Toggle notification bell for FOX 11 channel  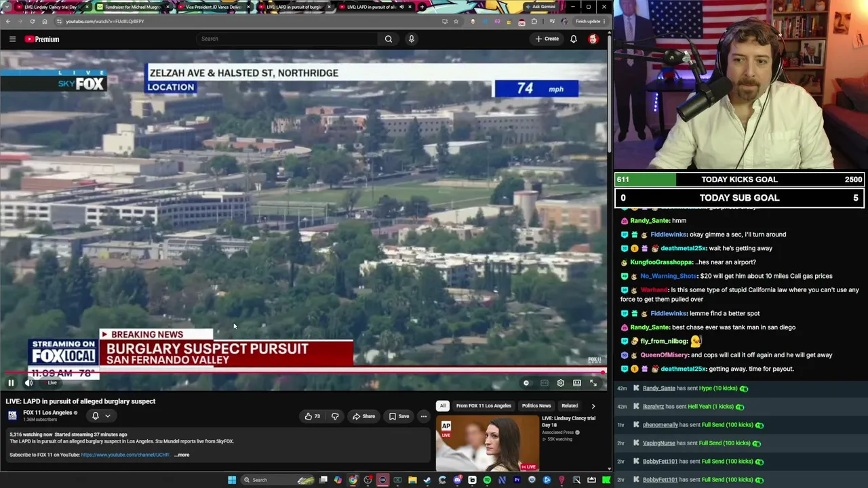tap(96, 415)
